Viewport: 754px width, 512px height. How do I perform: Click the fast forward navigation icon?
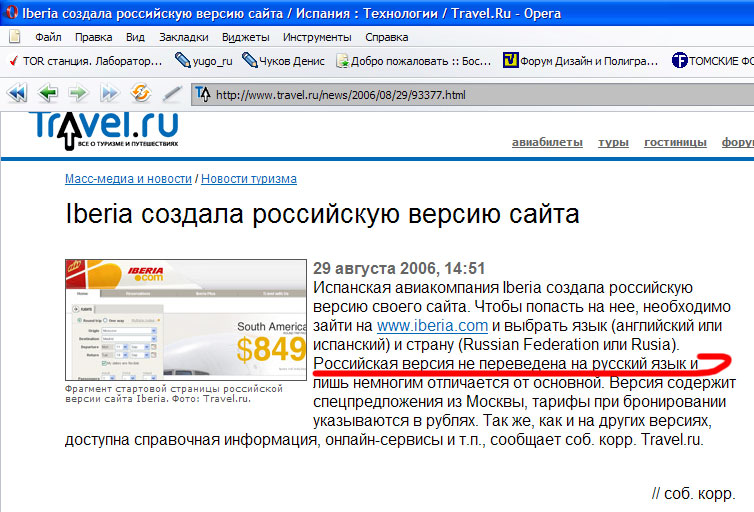click(x=110, y=93)
